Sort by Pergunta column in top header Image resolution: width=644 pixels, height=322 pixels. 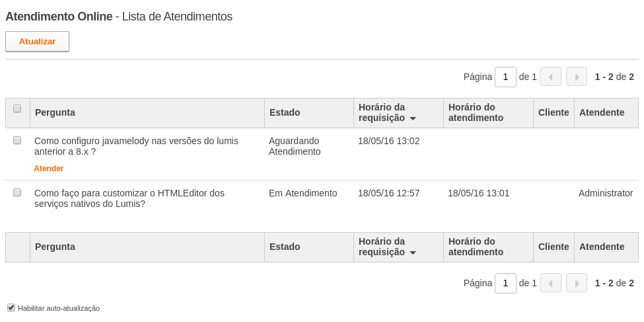point(55,112)
